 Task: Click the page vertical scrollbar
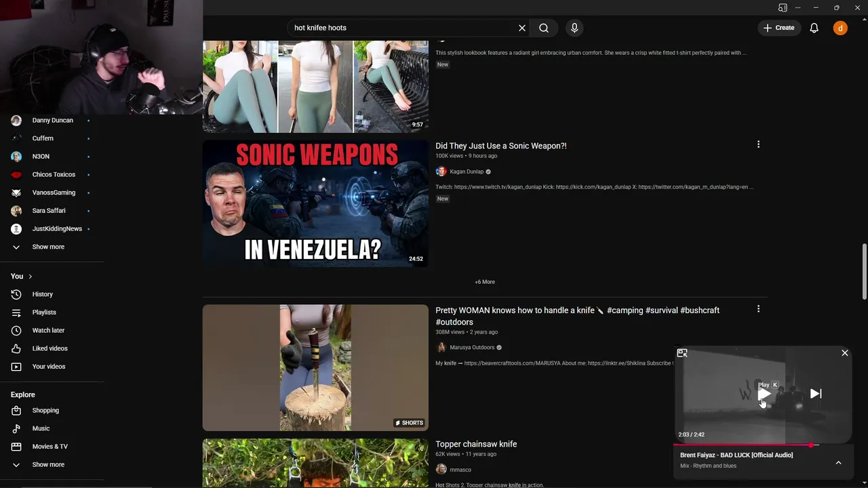(x=864, y=271)
